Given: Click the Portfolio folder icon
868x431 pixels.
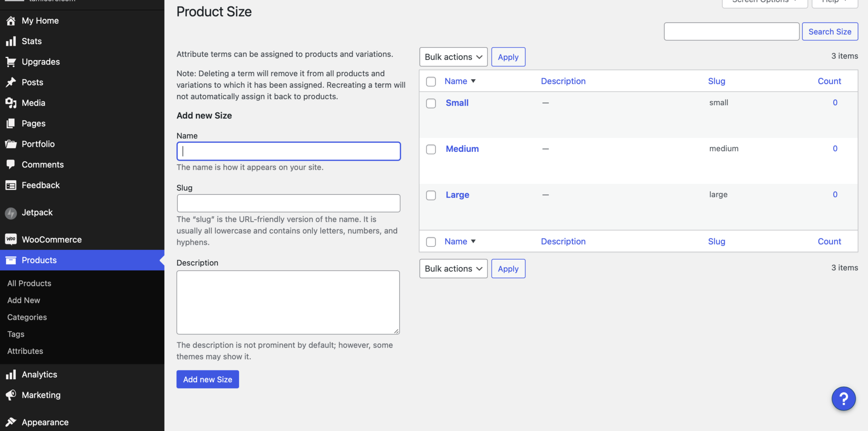Looking at the screenshot, I should tap(11, 144).
